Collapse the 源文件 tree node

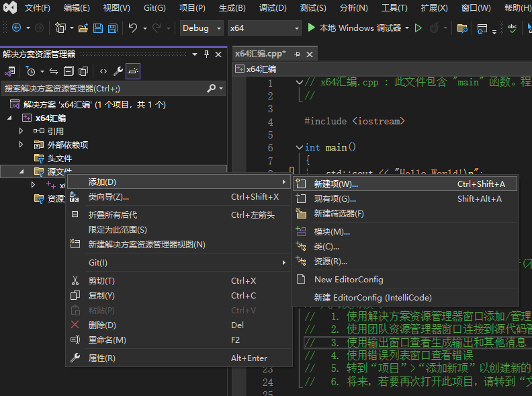(x=21, y=171)
